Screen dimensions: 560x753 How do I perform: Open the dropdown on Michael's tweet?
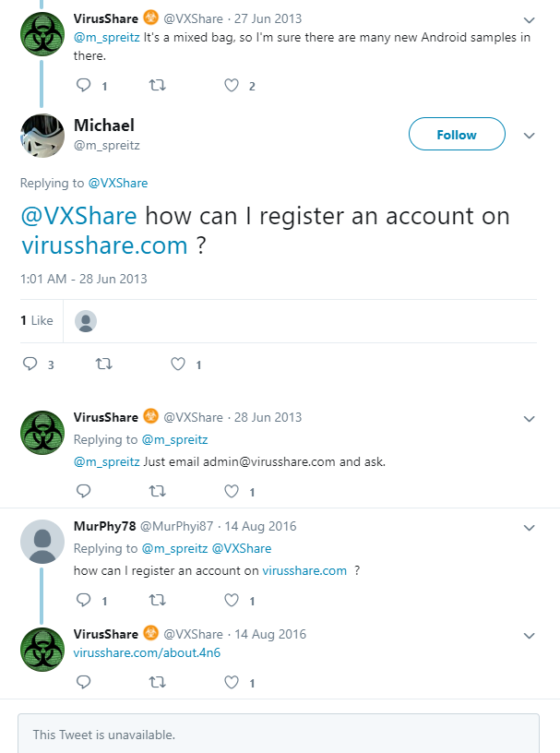(530, 135)
